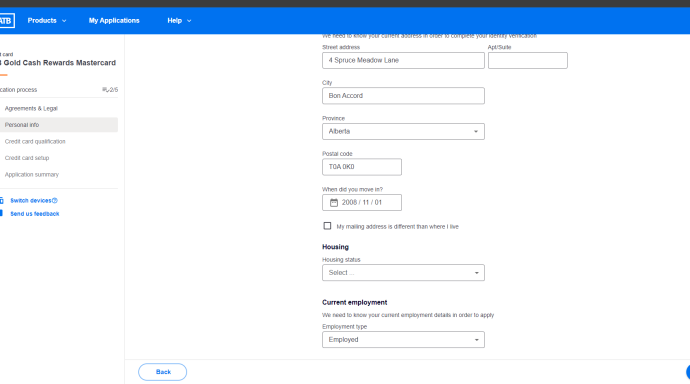Click the Back button
The image size is (690, 384).
(162, 372)
